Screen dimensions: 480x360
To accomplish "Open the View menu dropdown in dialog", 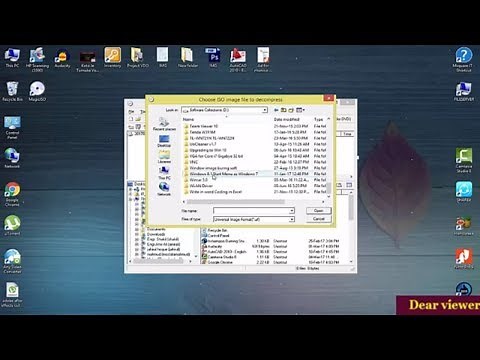I will pyautogui.click(x=300, y=110).
